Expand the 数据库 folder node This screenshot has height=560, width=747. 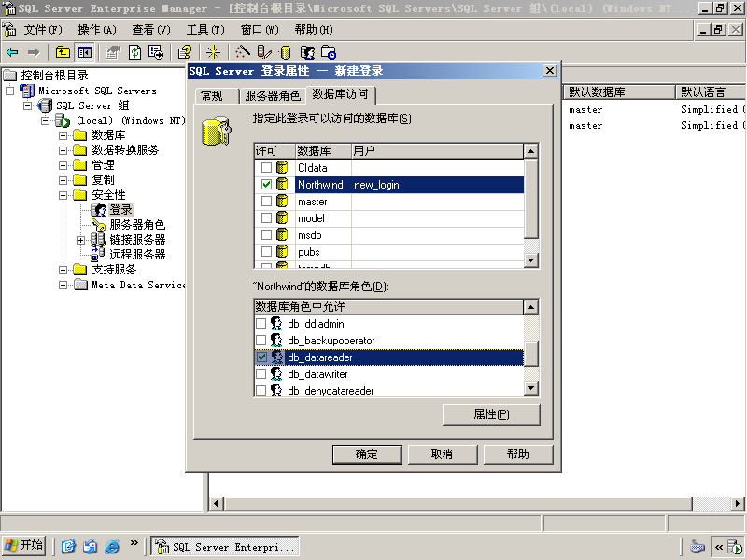coord(63,135)
